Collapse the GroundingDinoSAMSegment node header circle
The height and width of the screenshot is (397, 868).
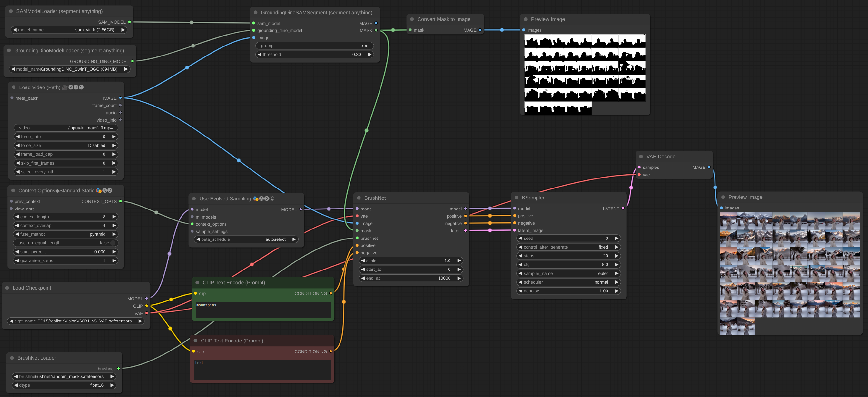click(x=255, y=12)
